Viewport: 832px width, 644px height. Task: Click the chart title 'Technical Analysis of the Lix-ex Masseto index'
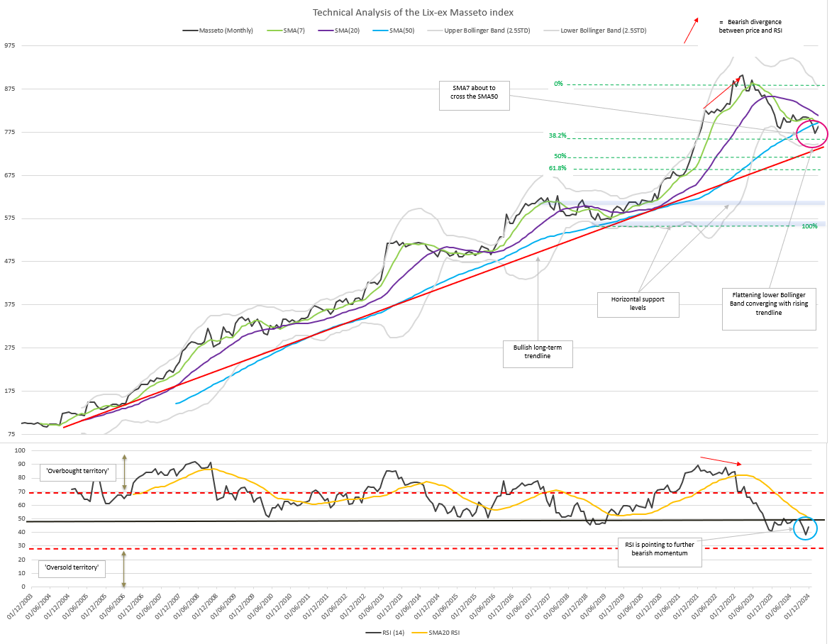pyautogui.click(x=413, y=12)
